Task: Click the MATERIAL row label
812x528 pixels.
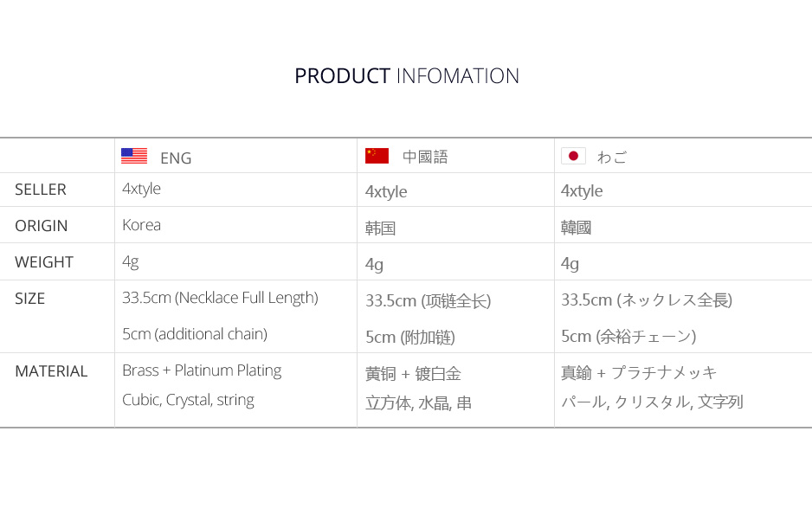Action: [51, 371]
